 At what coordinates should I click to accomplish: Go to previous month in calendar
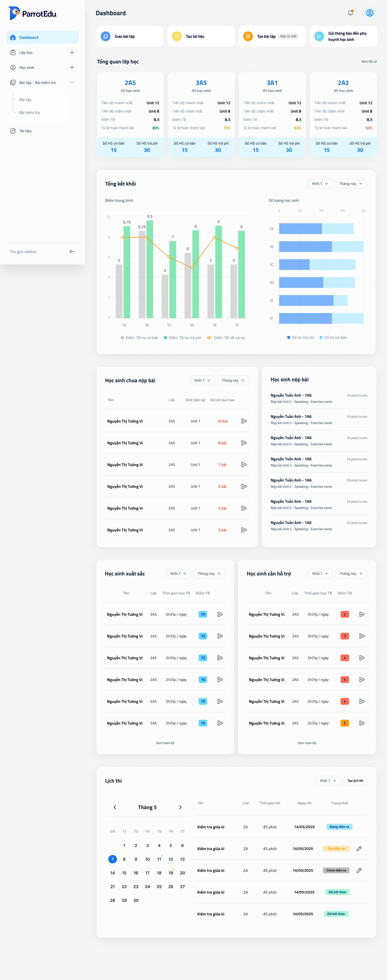114,807
